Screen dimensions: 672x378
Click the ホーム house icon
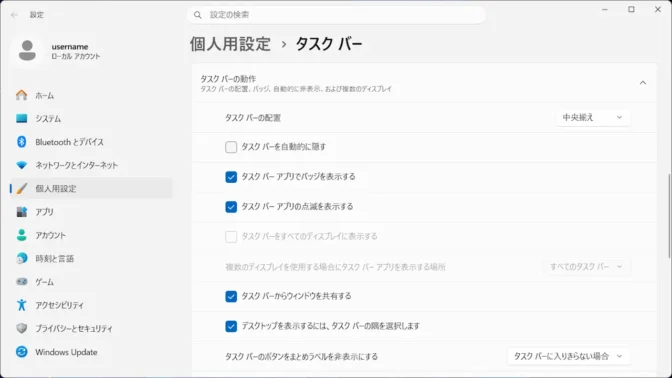[21, 95]
